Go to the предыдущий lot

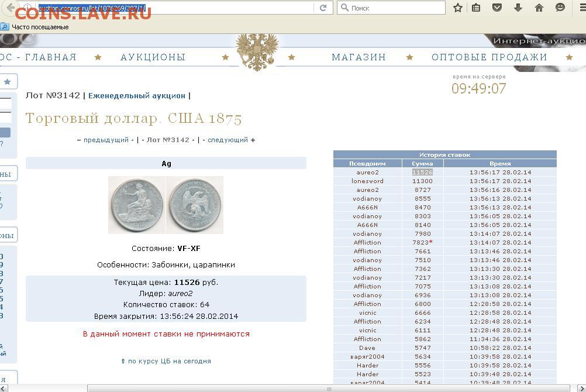tap(106, 140)
